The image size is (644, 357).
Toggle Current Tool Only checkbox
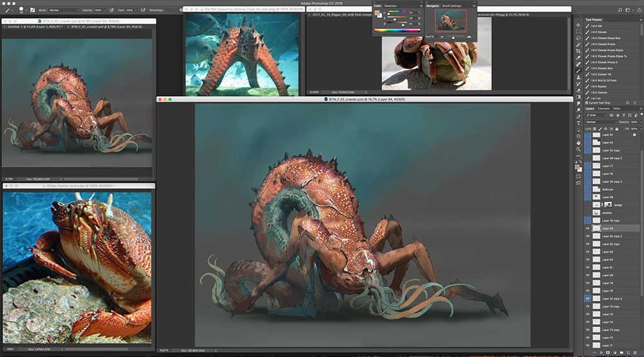pyautogui.click(x=587, y=102)
